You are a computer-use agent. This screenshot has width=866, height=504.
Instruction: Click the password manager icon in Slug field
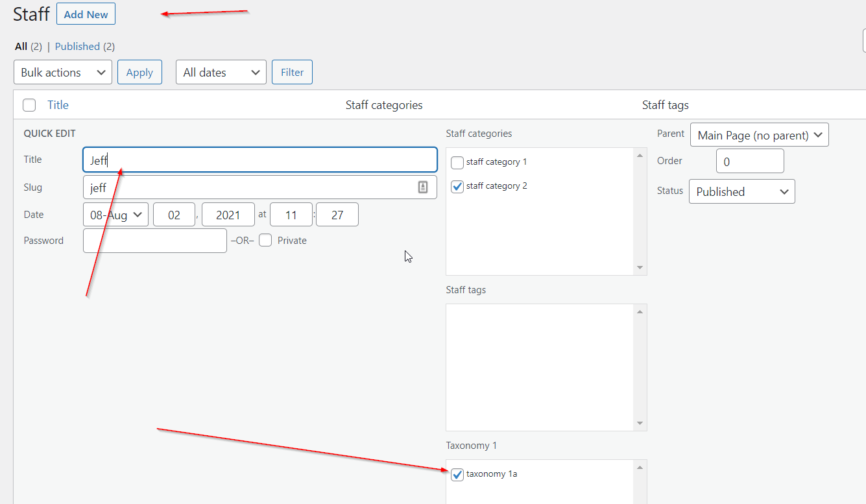coord(423,187)
